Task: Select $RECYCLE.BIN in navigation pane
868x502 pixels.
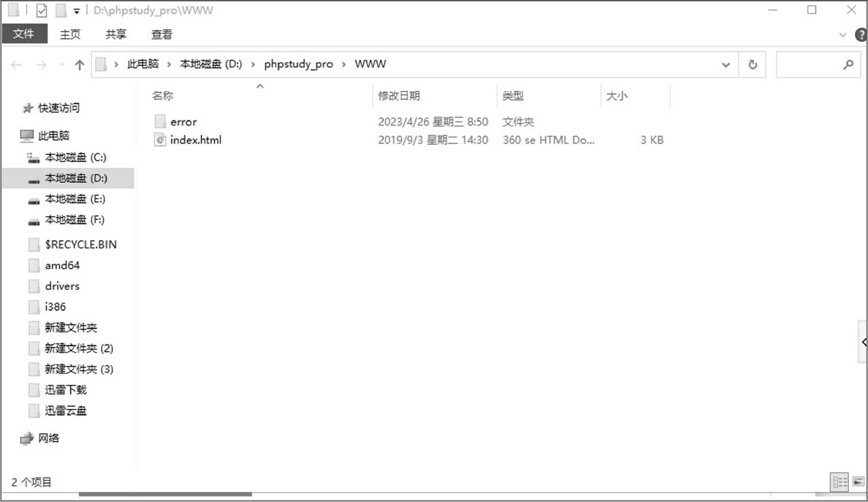Action: click(81, 244)
